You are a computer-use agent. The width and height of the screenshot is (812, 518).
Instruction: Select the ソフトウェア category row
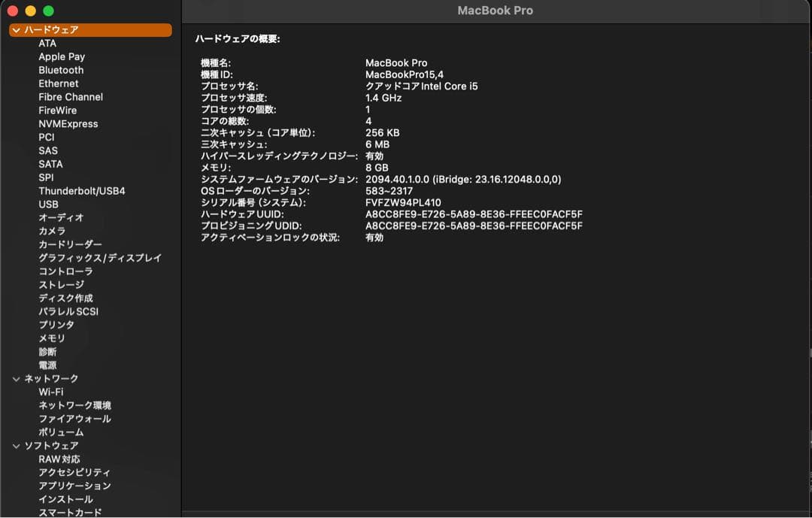51,446
